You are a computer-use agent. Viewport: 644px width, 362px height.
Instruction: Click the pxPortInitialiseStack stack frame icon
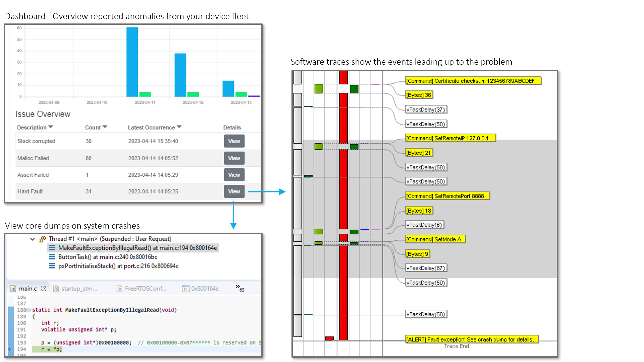pyautogui.click(x=52, y=266)
